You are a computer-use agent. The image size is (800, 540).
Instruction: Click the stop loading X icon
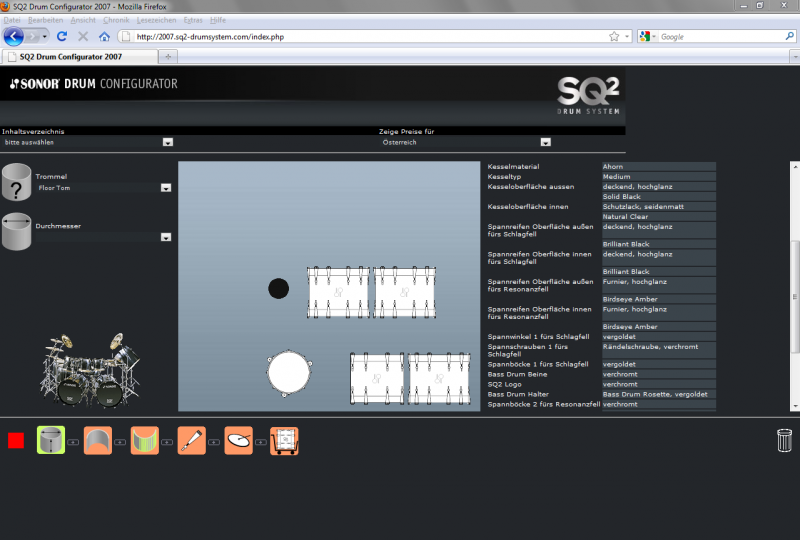pos(83,36)
